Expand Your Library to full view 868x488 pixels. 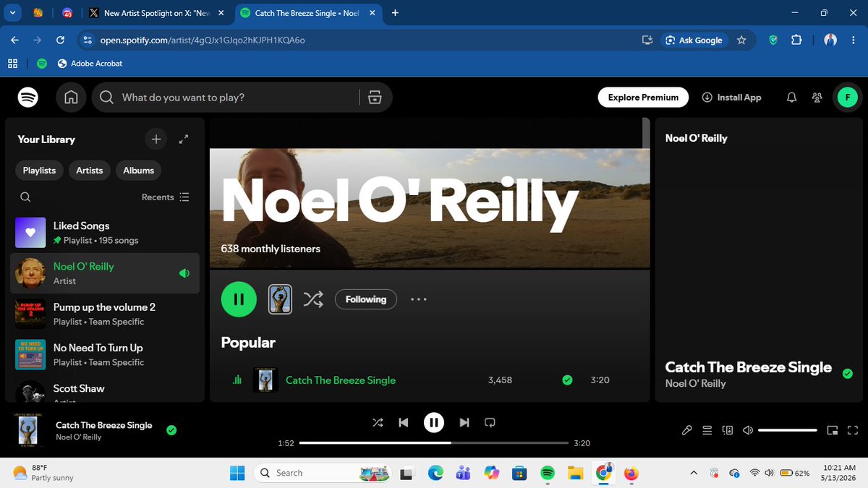184,139
